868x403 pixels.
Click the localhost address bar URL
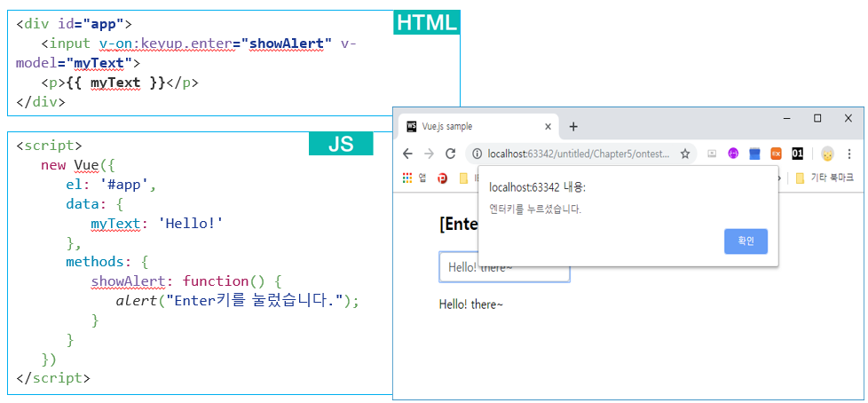579,154
